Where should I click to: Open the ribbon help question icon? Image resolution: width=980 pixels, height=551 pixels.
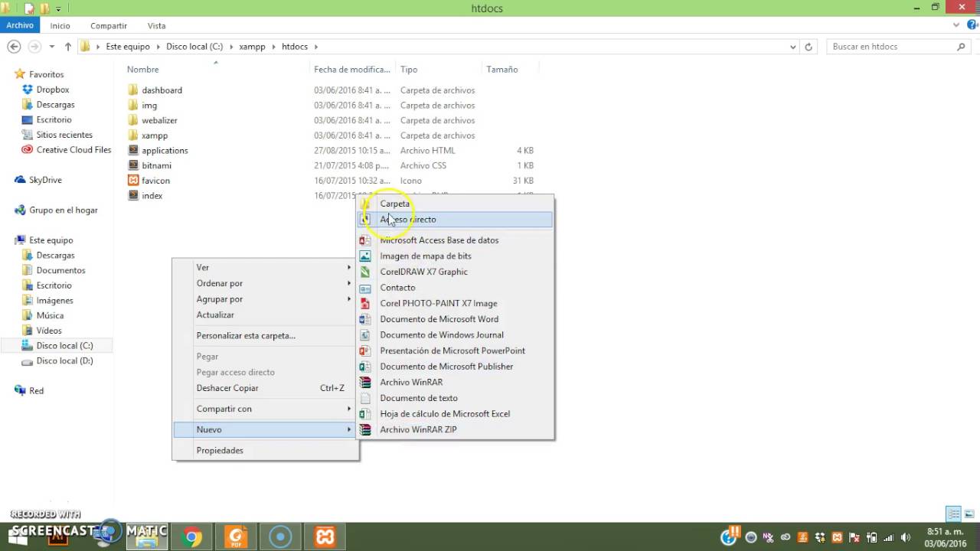[x=970, y=25]
